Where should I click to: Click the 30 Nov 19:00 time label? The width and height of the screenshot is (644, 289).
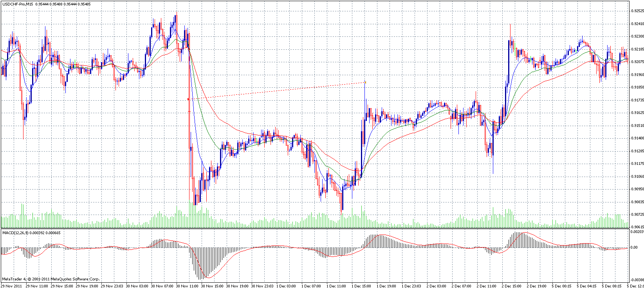click(x=237, y=286)
